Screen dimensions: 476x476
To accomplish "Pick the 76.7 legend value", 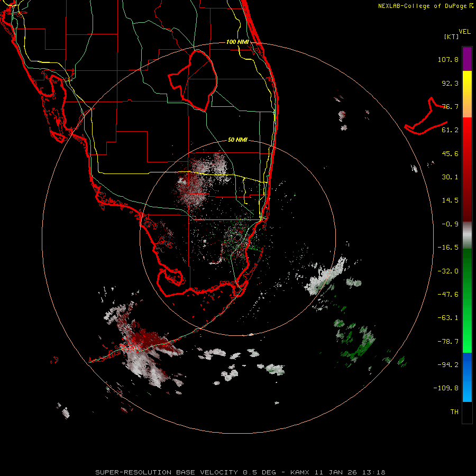I will point(450,106).
